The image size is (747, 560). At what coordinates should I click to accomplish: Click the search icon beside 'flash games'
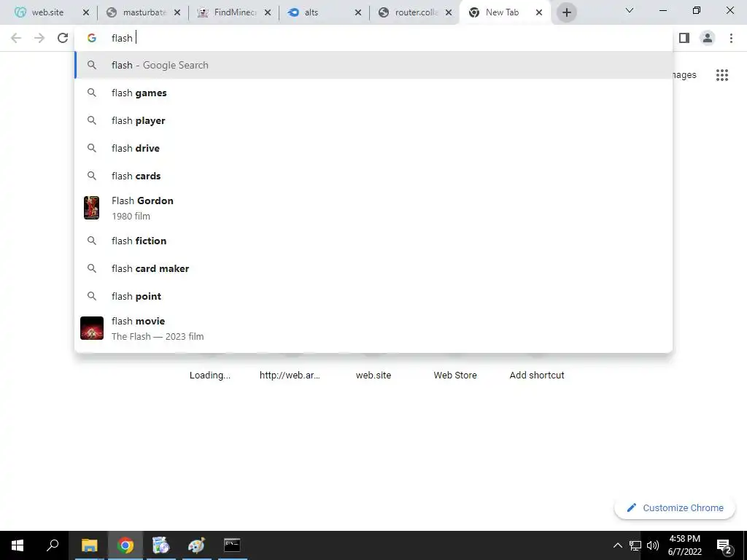tap(92, 93)
